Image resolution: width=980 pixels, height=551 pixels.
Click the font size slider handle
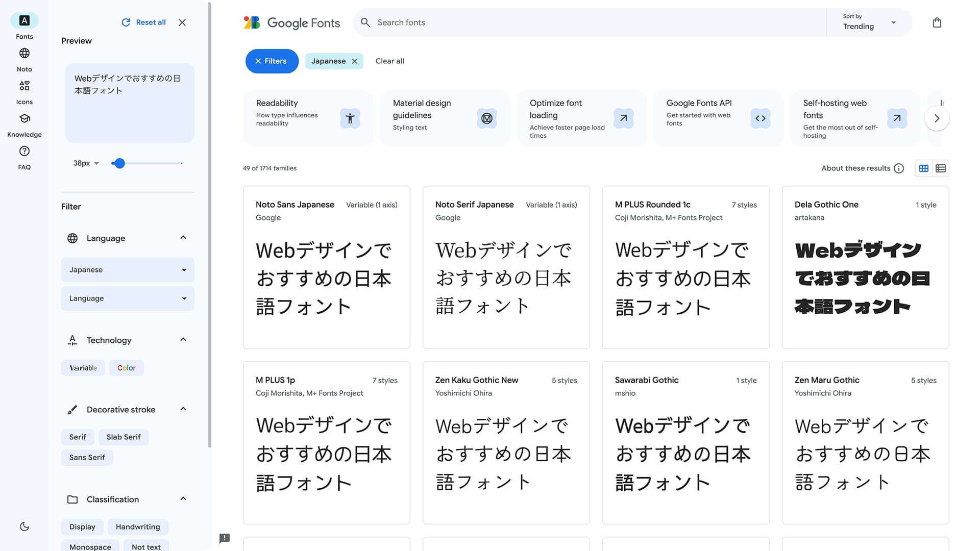[x=119, y=163]
